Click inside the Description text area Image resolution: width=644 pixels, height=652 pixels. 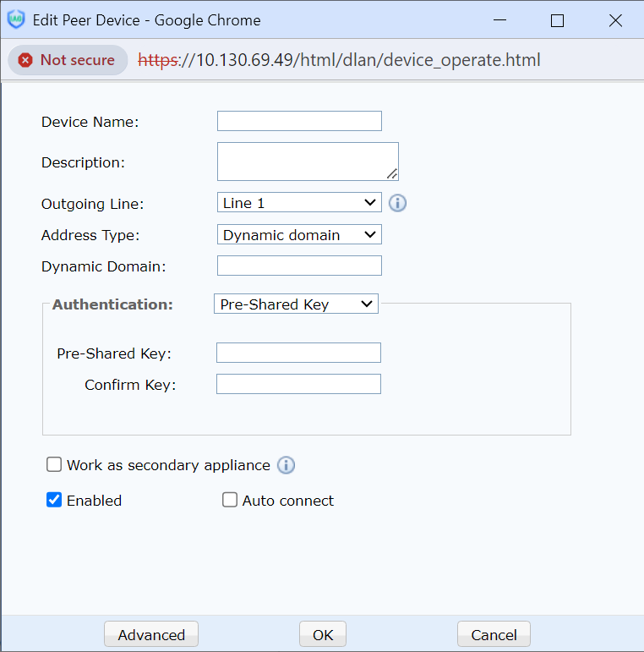click(x=306, y=161)
